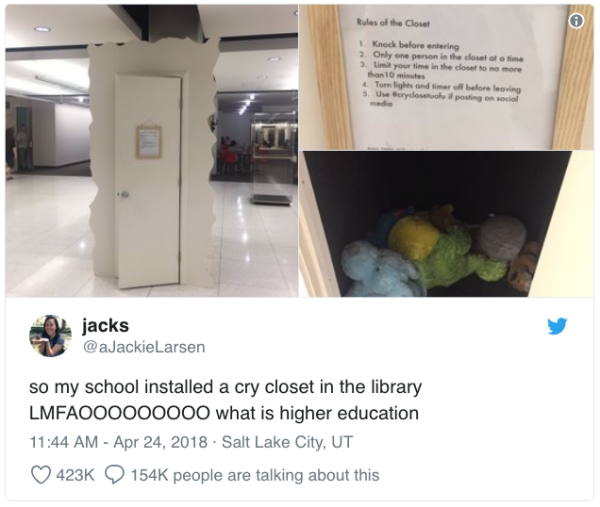The height and width of the screenshot is (507, 600).
Task: Open the Rules of the Closet photo
Action: click(x=446, y=77)
